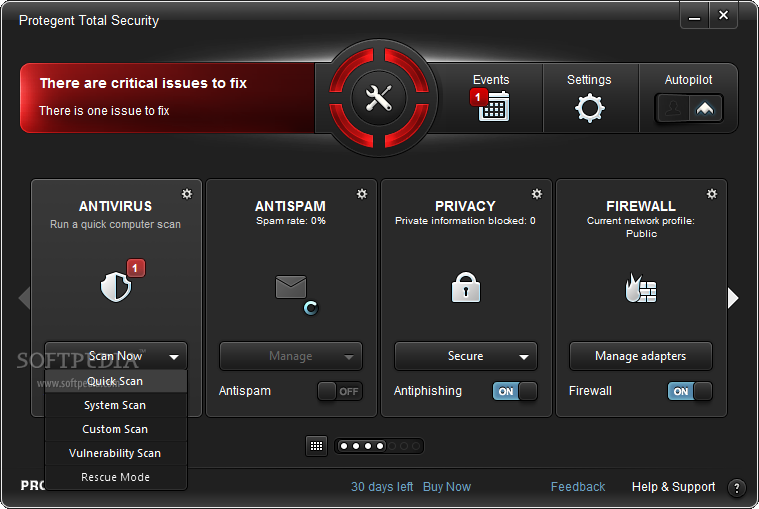Screen dimensions: 759x509
Task: Click the Antivirus red badge showing 1
Action: 136,268
